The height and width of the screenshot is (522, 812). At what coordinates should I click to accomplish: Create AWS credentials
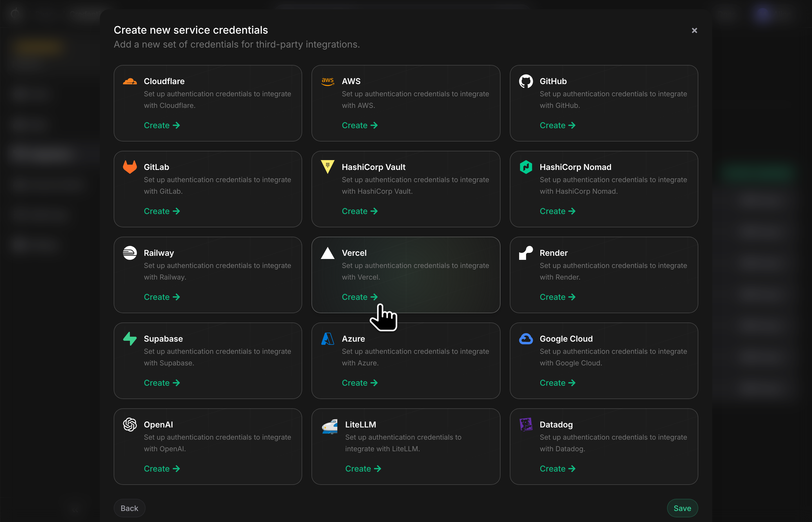360,125
